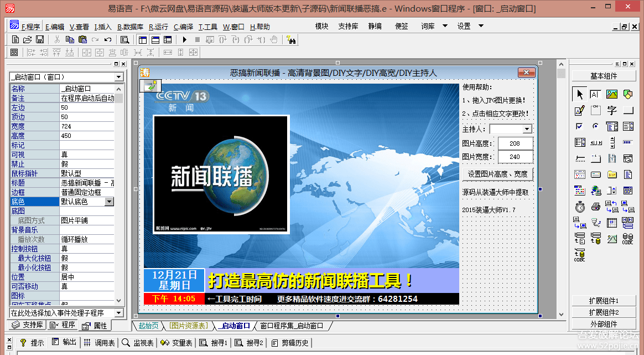This screenshot has height=355, width=644.
Task: Toggle the first layout view toolbar button
Action: pyautogui.click(x=143, y=40)
